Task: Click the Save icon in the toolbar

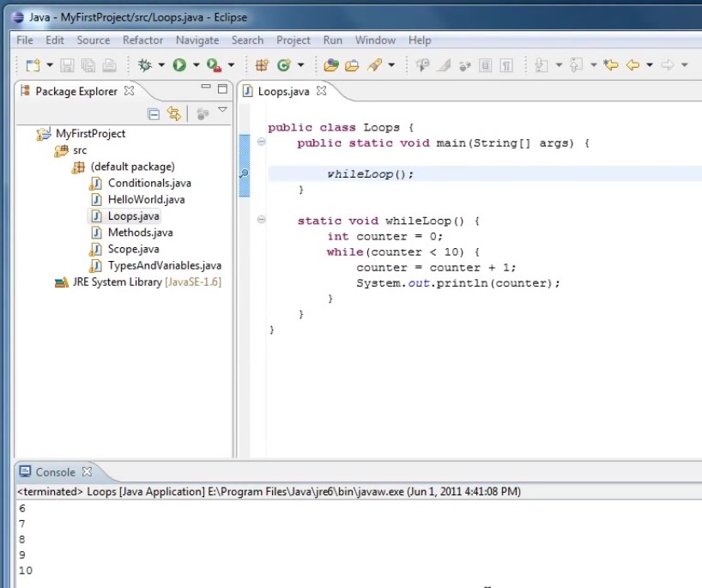Action: point(67,65)
